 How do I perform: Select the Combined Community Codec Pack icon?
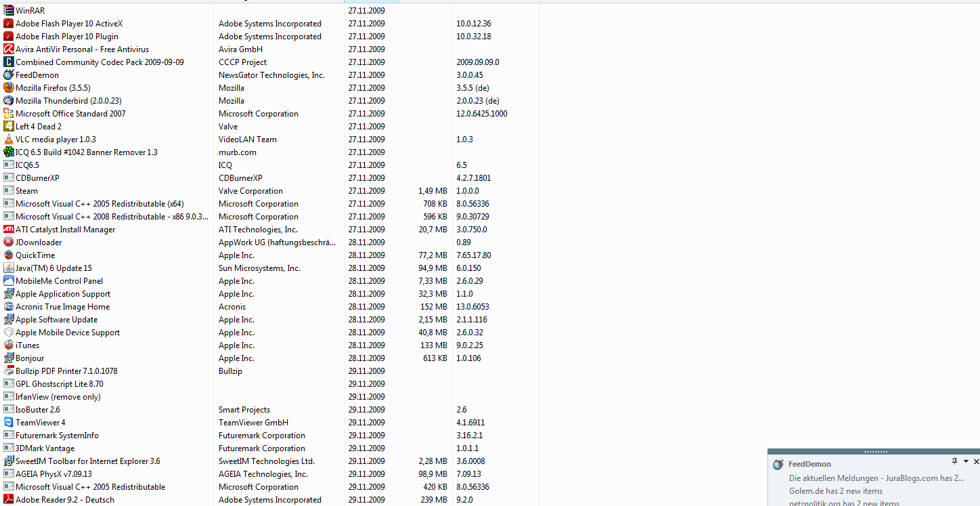[8, 62]
